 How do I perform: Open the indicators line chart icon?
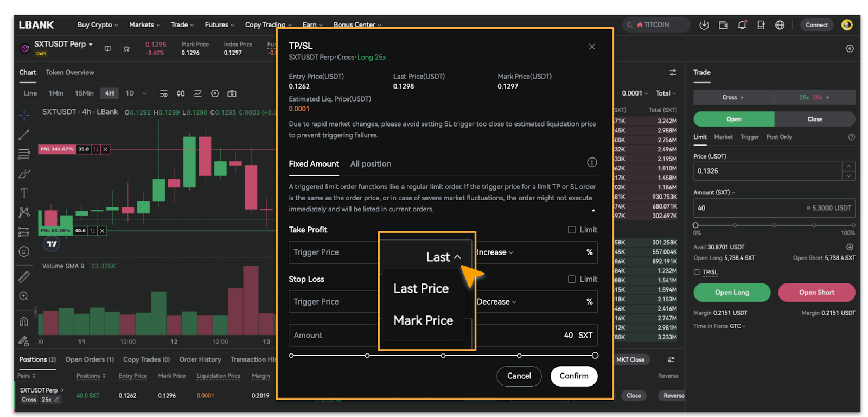197,93
